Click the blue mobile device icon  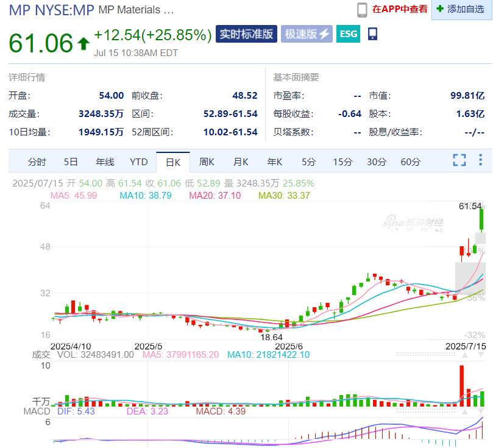[372, 34]
